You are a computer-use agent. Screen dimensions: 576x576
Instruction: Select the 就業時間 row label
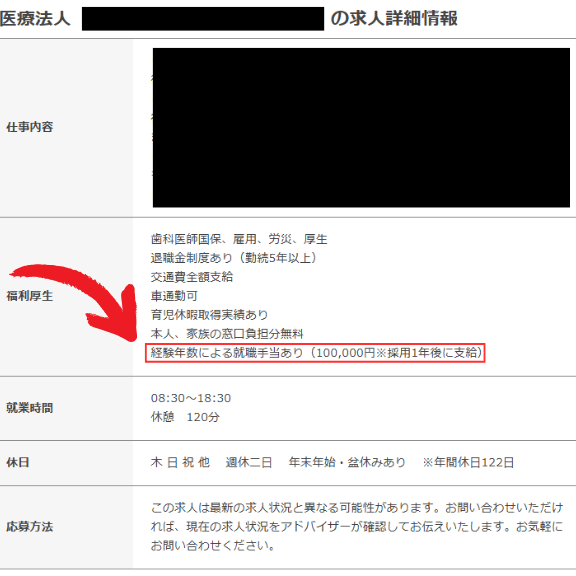tap(30, 408)
